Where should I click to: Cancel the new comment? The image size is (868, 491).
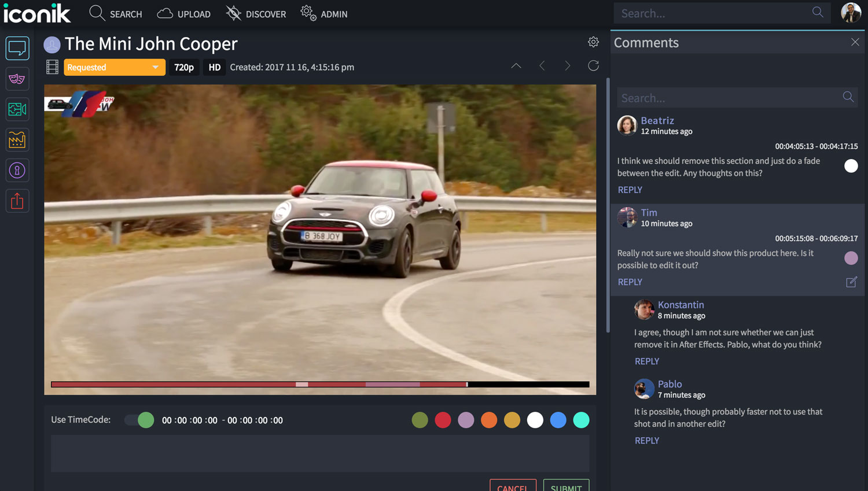click(x=513, y=485)
